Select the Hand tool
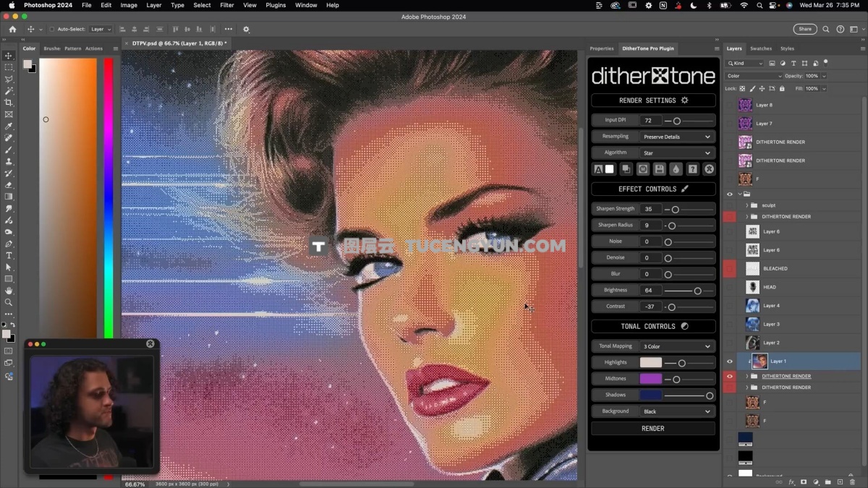Screen dimensions: 868x488 (9, 291)
